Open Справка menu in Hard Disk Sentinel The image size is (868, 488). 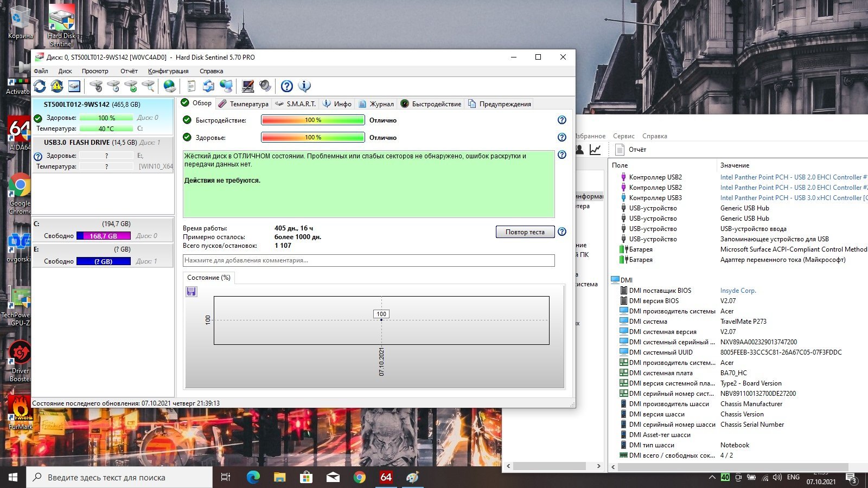211,71
